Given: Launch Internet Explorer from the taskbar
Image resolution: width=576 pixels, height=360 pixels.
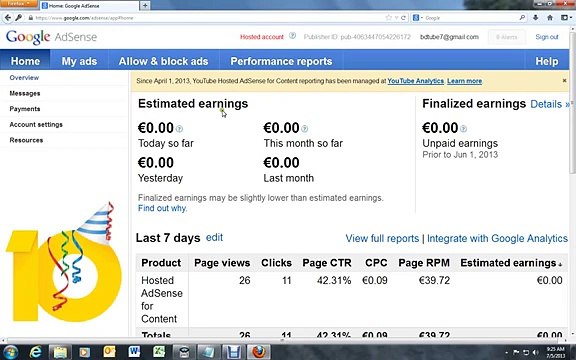Looking at the screenshot, I should [x=35, y=352].
